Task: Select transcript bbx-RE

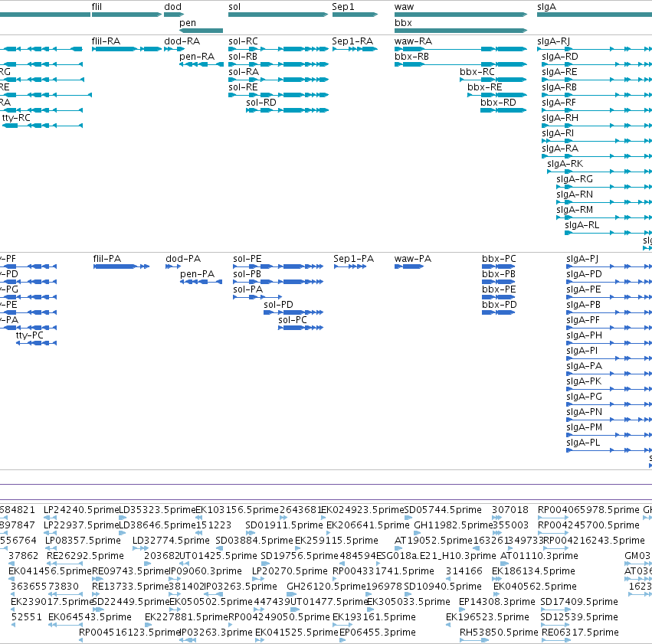Action: [x=497, y=95]
